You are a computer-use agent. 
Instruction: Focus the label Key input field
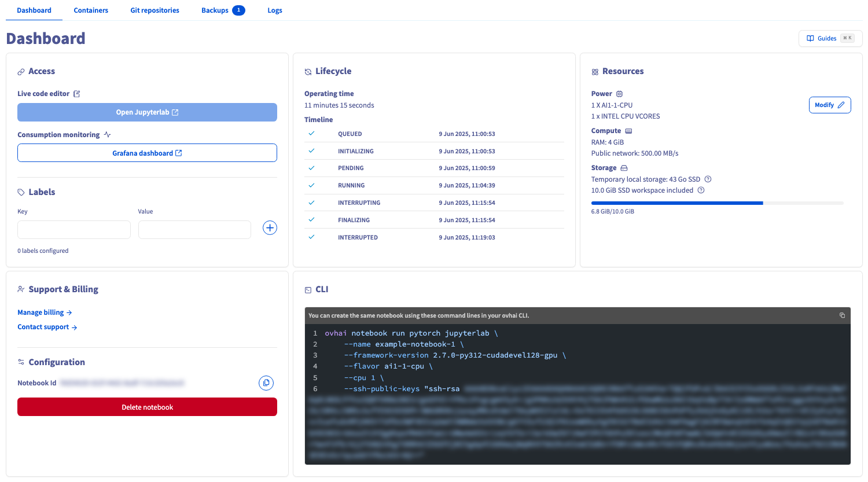pyautogui.click(x=74, y=230)
